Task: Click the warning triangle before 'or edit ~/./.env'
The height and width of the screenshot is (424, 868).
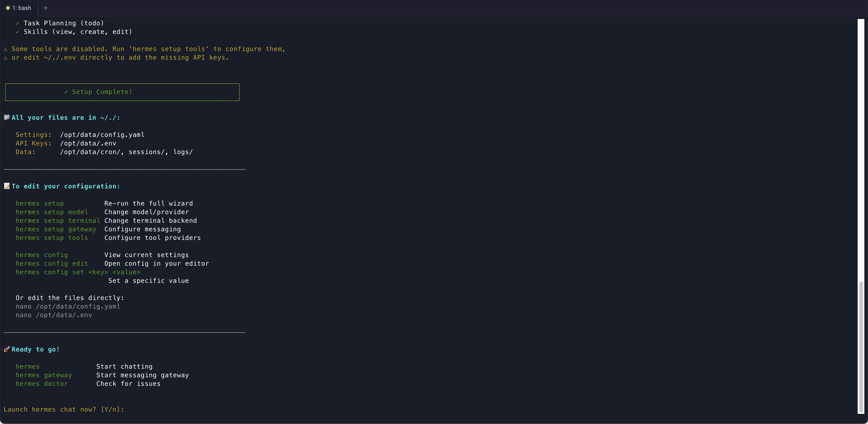Action: (x=5, y=58)
